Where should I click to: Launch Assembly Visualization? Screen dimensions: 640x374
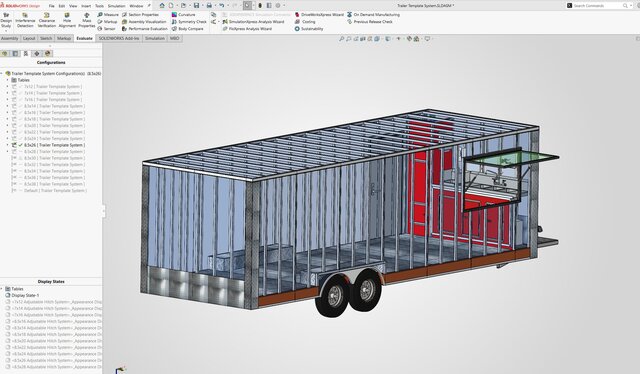click(144, 22)
